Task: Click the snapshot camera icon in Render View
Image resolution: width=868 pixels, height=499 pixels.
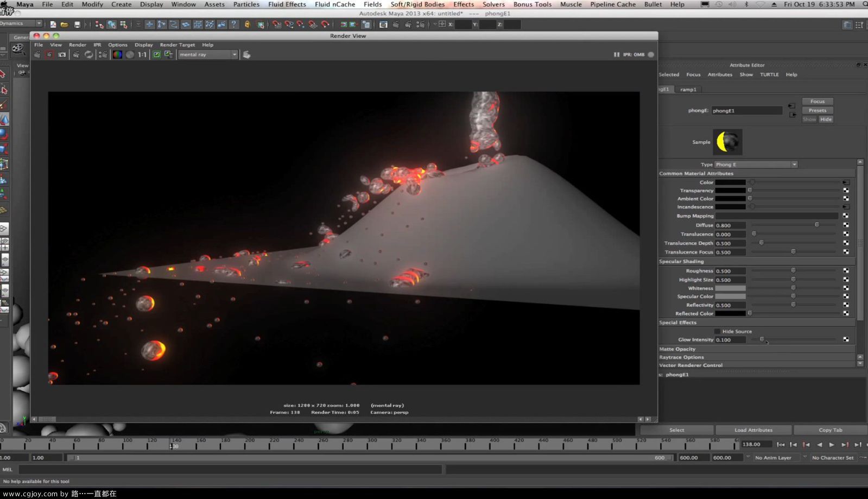Action: click(x=62, y=54)
